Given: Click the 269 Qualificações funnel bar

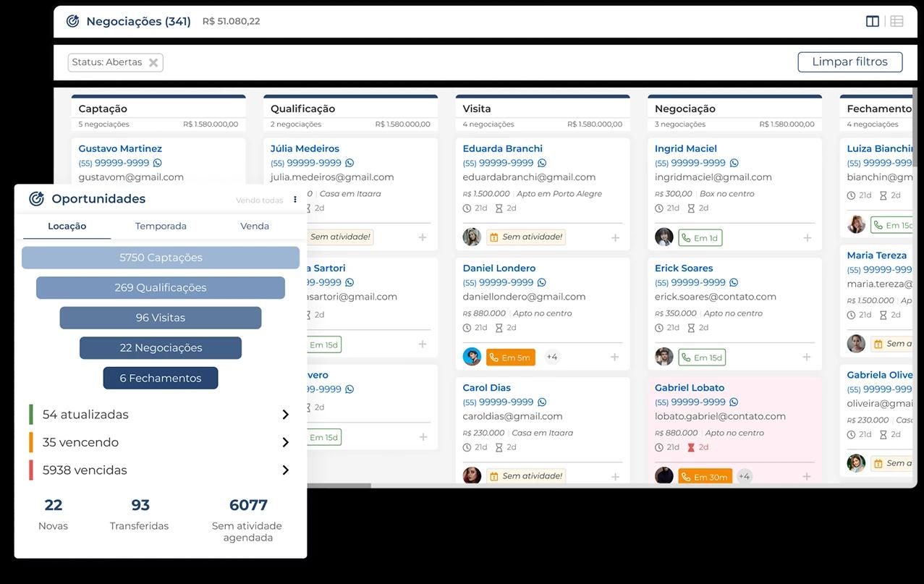Looking at the screenshot, I should click(x=161, y=287).
